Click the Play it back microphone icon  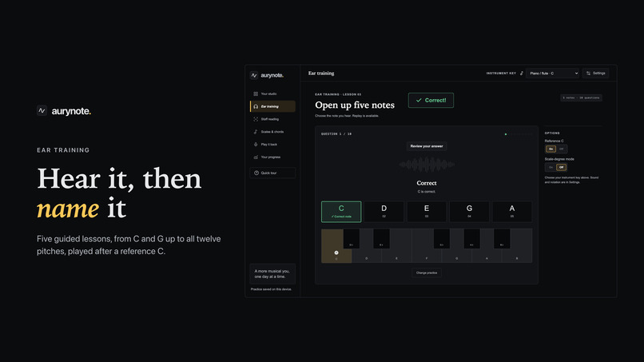pyautogui.click(x=256, y=145)
